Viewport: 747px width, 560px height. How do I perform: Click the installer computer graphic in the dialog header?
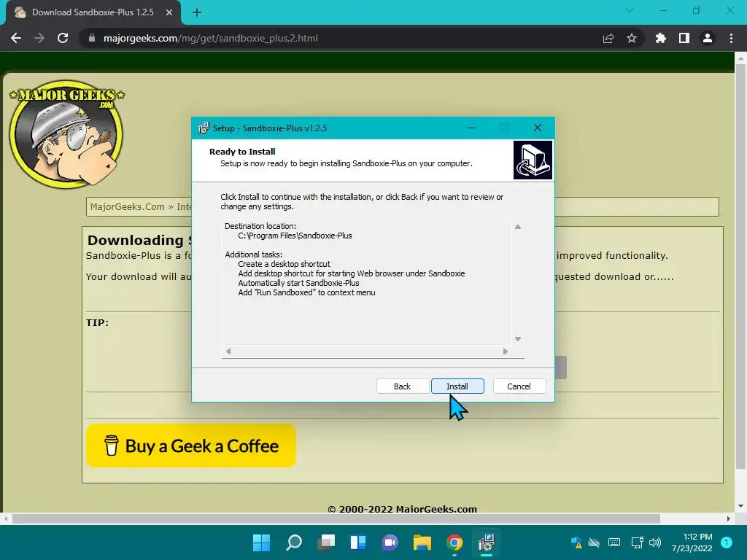tap(533, 160)
